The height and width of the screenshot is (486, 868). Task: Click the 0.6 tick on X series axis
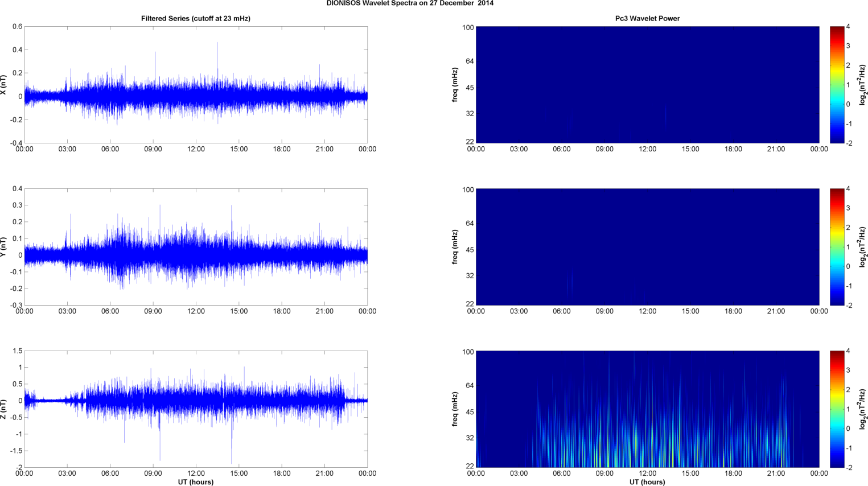pos(17,27)
